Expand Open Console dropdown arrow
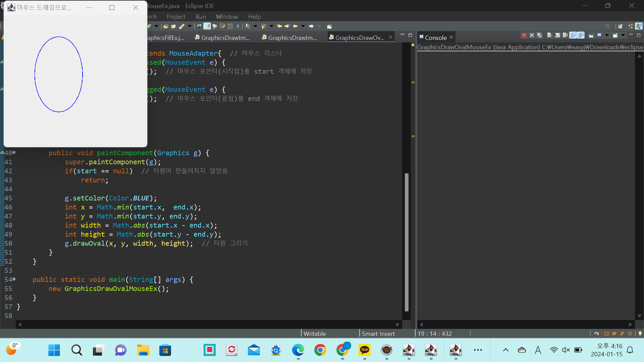The width and height of the screenshot is (644, 362). 623,35
